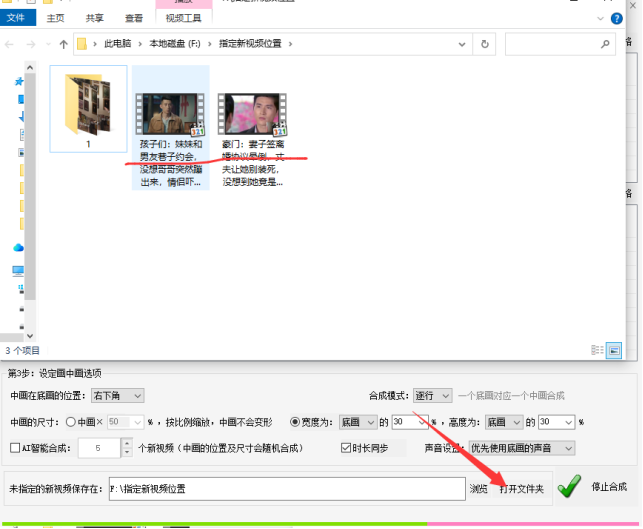Click the new video count field
The height and width of the screenshot is (529, 643).
point(100,448)
